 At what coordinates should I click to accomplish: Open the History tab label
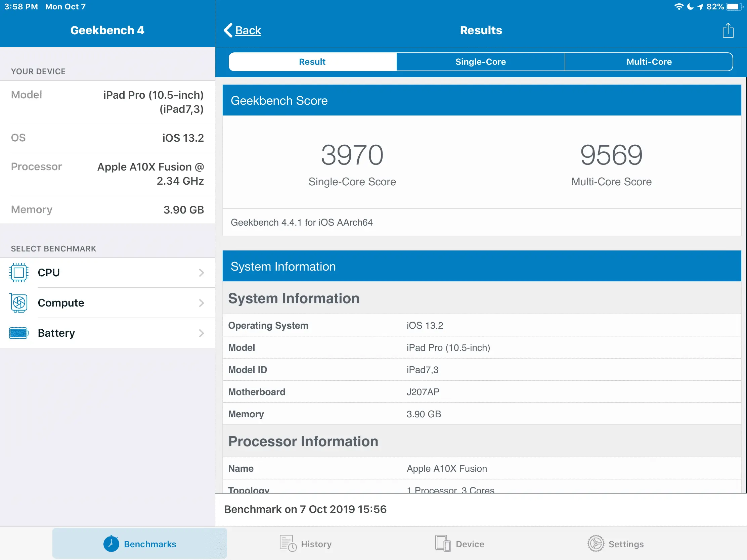[316, 544]
